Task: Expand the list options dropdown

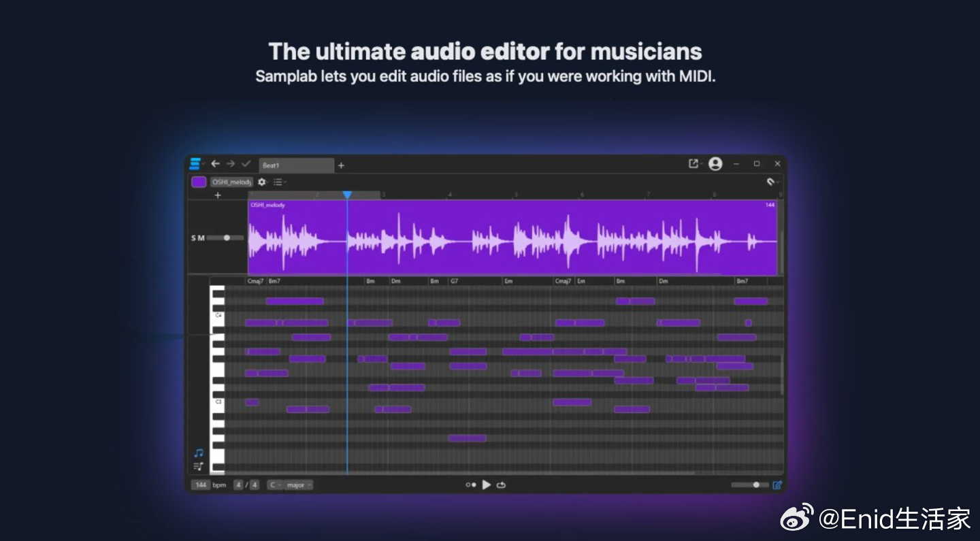Action: pos(280,182)
